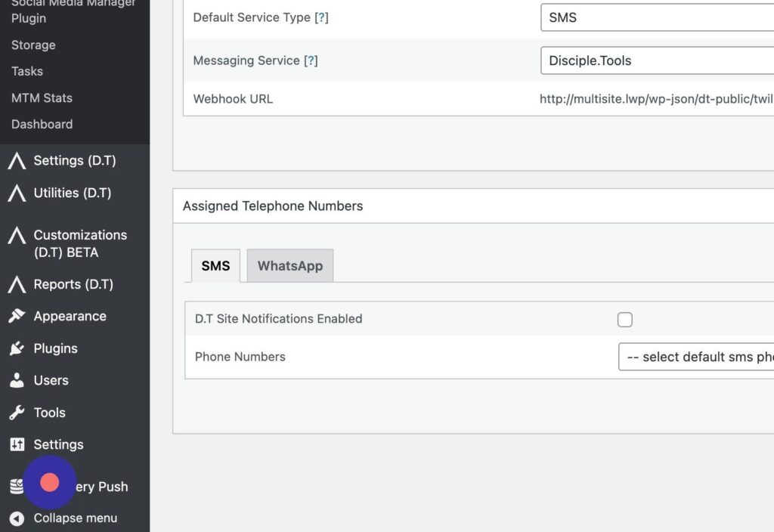This screenshot has height=532, width=774.
Task: Open the Phone Numbers select dropdown
Action: 695,357
